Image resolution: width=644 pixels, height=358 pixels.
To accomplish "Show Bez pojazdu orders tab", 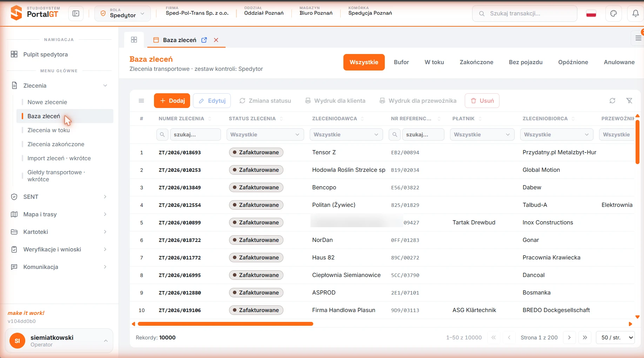I will pos(526,62).
